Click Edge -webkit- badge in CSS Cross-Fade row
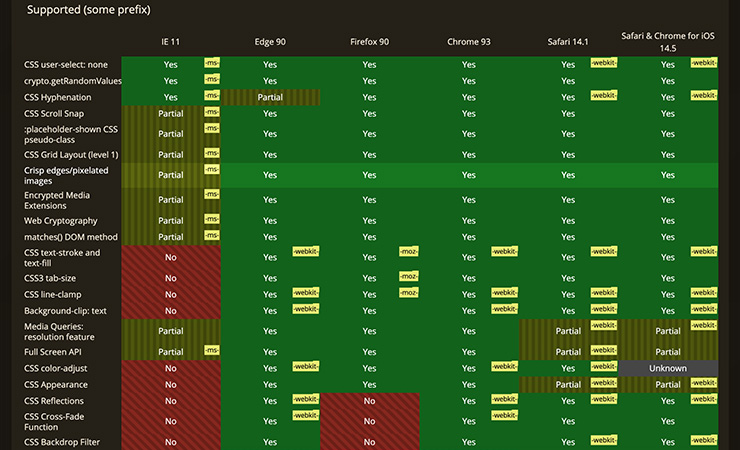 pos(306,416)
